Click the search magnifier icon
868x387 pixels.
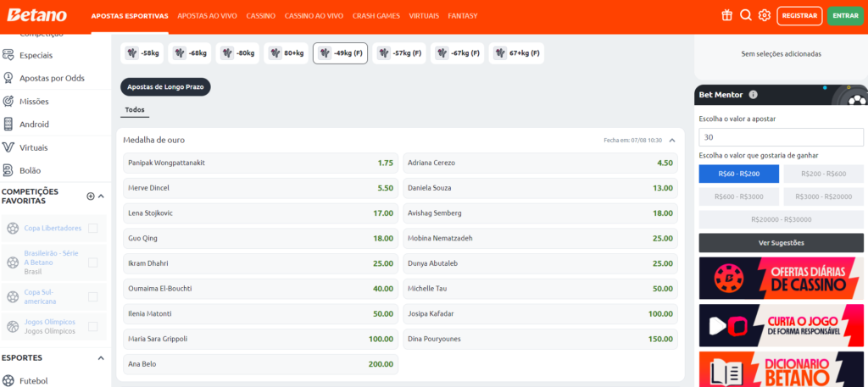click(746, 15)
